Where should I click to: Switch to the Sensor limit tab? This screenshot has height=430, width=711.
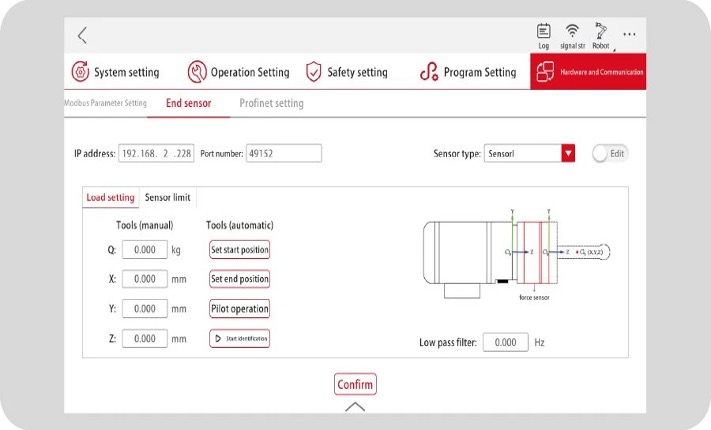167,197
